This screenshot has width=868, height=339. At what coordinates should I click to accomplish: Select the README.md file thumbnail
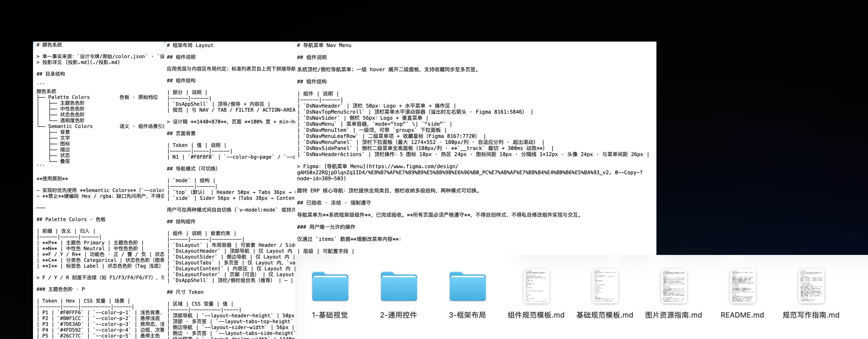(x=742, y=286)
